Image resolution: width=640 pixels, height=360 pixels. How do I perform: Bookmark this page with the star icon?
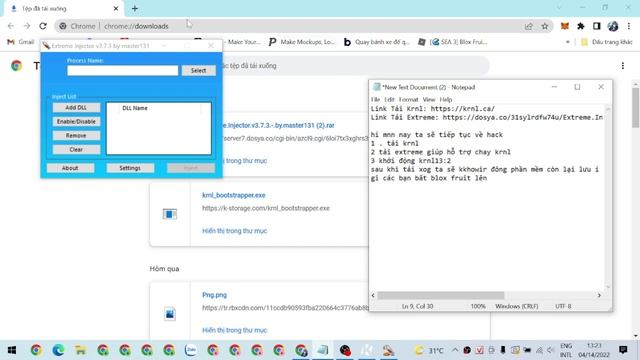pyautogui.click(x=544, y=26)
